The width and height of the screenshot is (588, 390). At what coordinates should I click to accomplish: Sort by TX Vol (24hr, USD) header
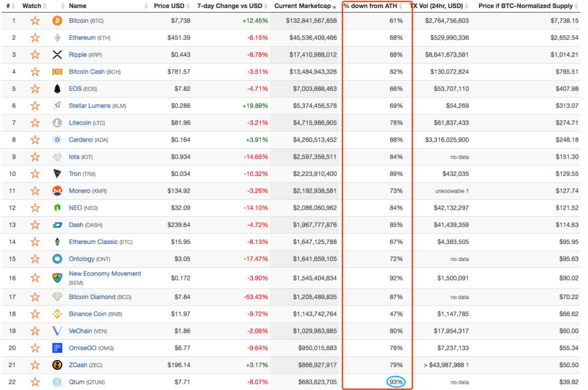pyautogui.click(x=439, y=6)
